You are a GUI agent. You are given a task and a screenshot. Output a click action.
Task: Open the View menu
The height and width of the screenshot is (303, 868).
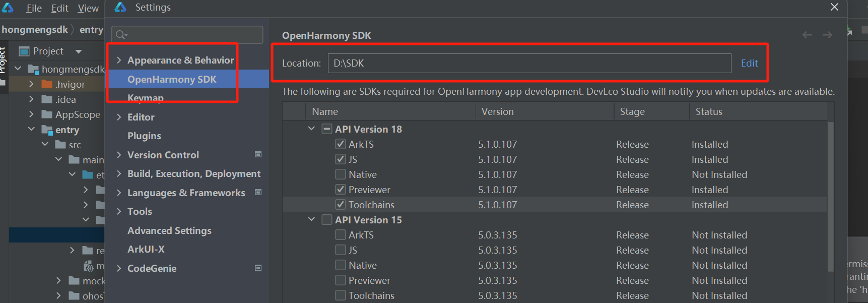(x=88, y=8)
